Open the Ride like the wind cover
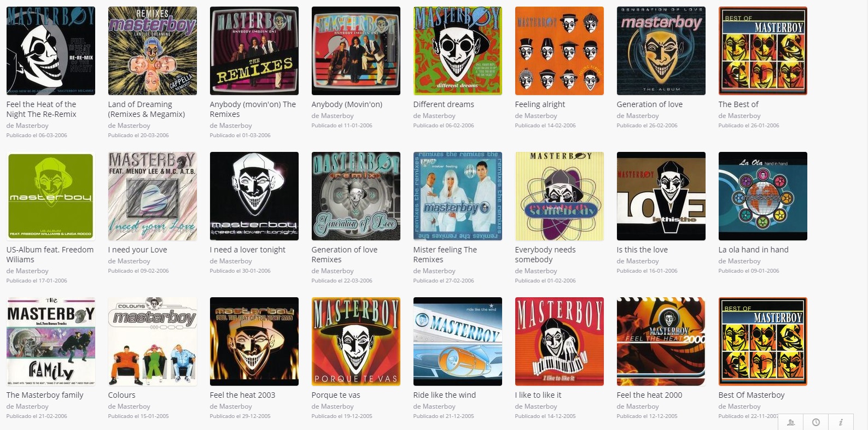 click(458, 341)
